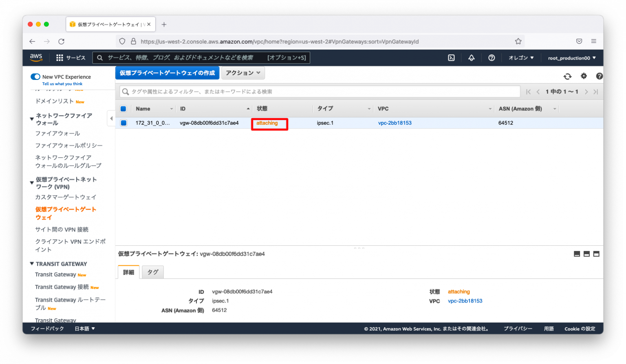
Task: Open the gateway table settings gear
Action: 584,76
